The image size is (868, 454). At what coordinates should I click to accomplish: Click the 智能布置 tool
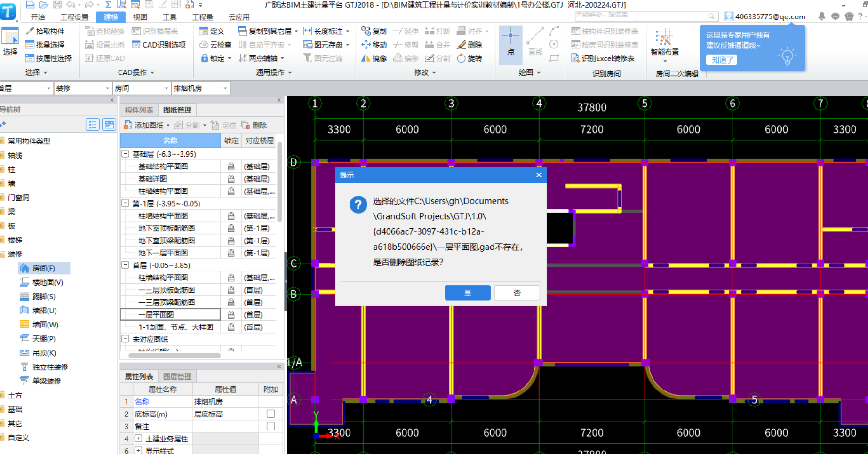pyautogui.click(x=664, y=45)
